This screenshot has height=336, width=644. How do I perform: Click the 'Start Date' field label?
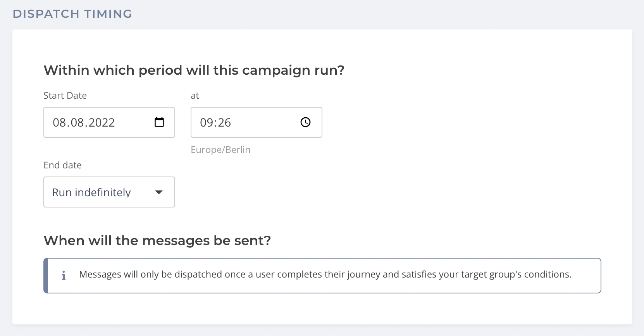(x=65, y=96)
